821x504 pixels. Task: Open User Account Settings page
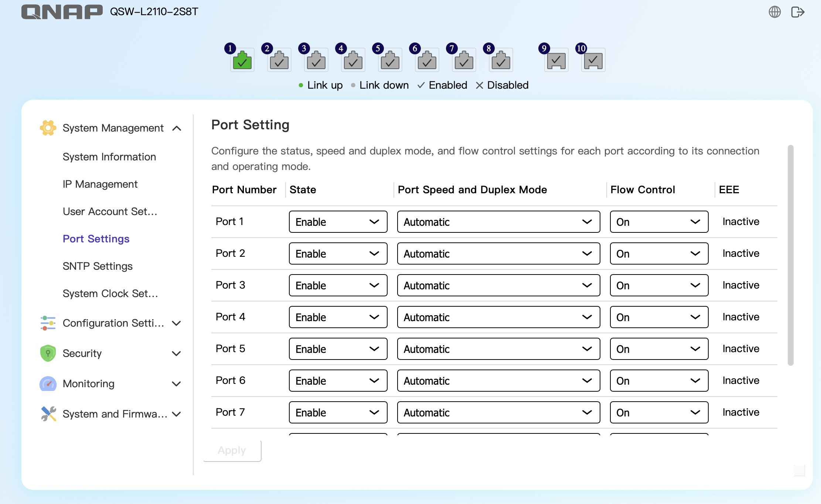[x=110, y=211]
